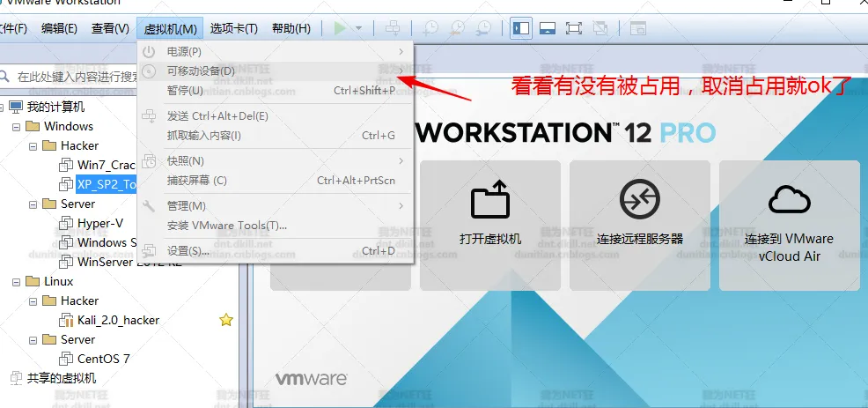Click the 虚拟机(M) menu
Image resolution: width=868 pixels, height=408 pixels.
(x=170, y=29)
